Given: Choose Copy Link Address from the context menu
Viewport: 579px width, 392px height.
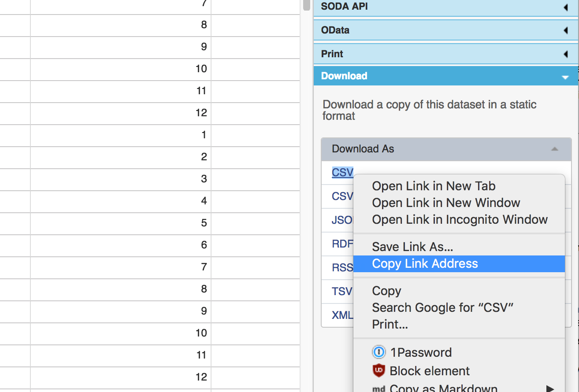Looking at the screenshot, I should [x=425, y=264].
